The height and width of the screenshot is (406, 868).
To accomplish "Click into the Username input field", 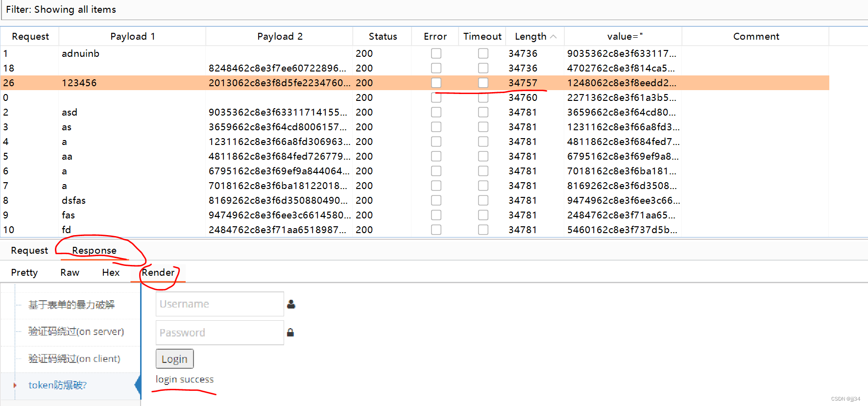I will pyautogui.click(x=219, y=304).
